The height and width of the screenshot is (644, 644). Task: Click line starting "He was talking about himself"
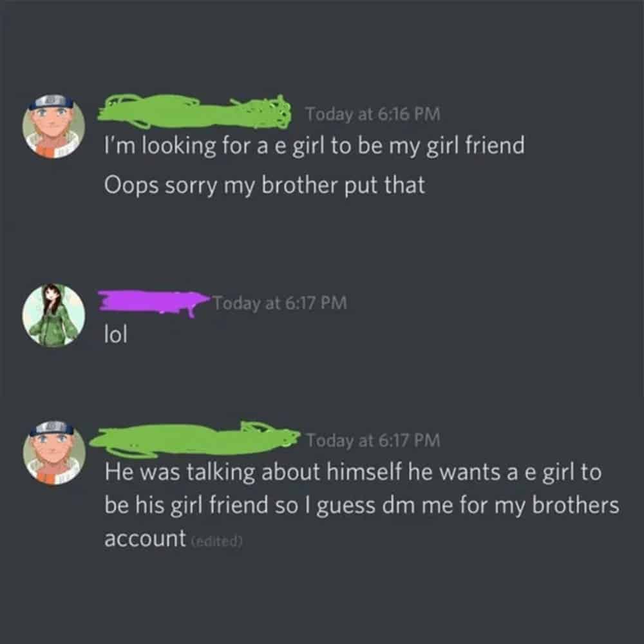353,472
